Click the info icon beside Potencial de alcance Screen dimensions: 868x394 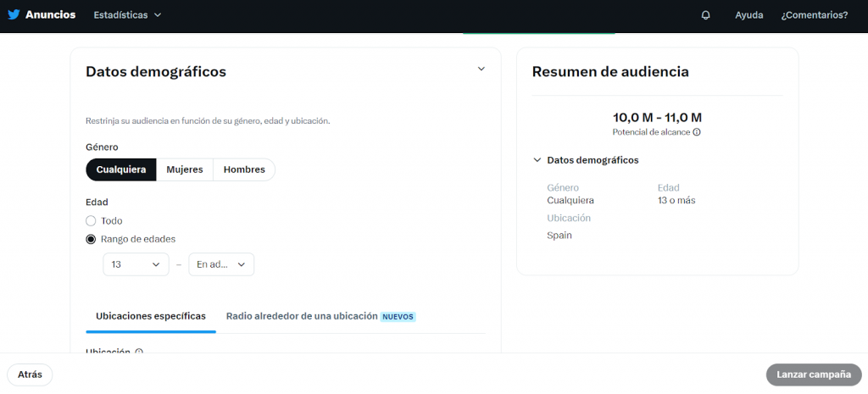click(697, 132)
